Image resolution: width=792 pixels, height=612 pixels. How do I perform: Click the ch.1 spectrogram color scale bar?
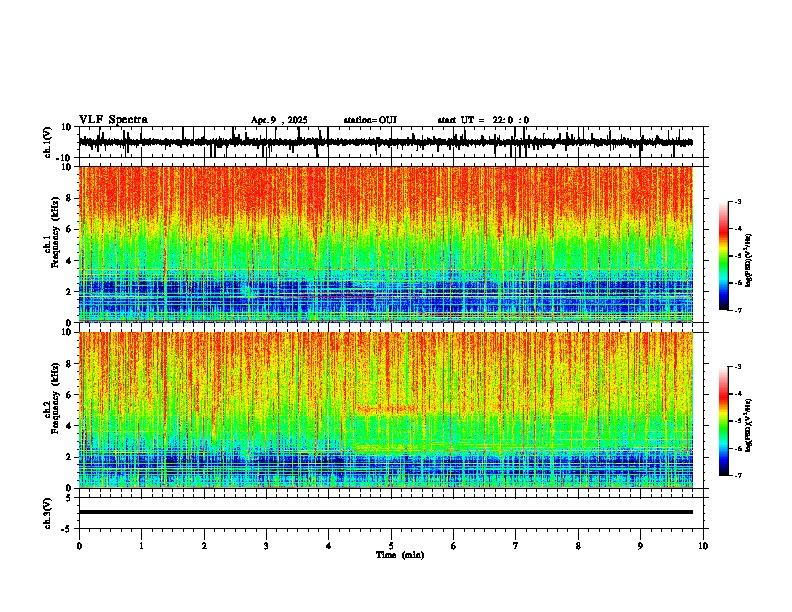[x=723, y=256]
